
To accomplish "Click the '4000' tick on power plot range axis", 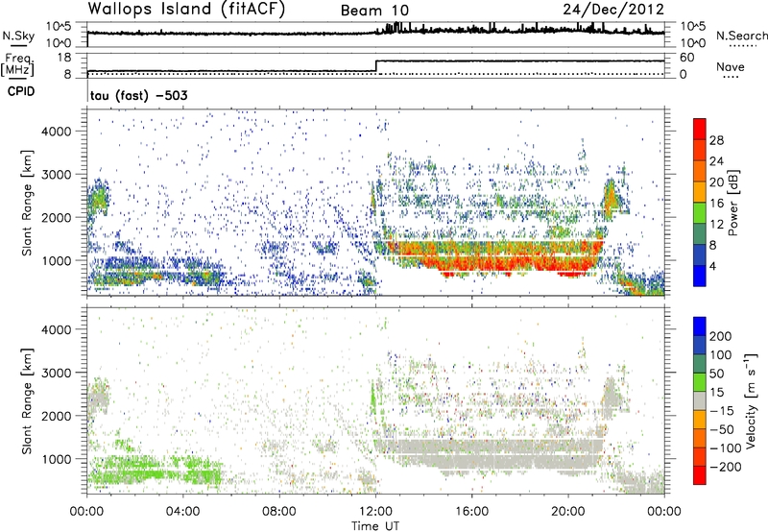I will pos(57,132).
